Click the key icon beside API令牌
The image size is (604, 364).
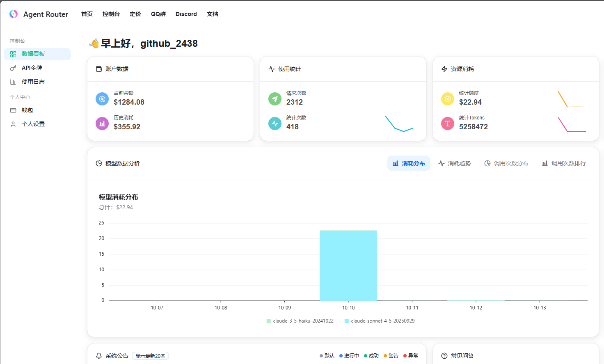coord(13,68)
